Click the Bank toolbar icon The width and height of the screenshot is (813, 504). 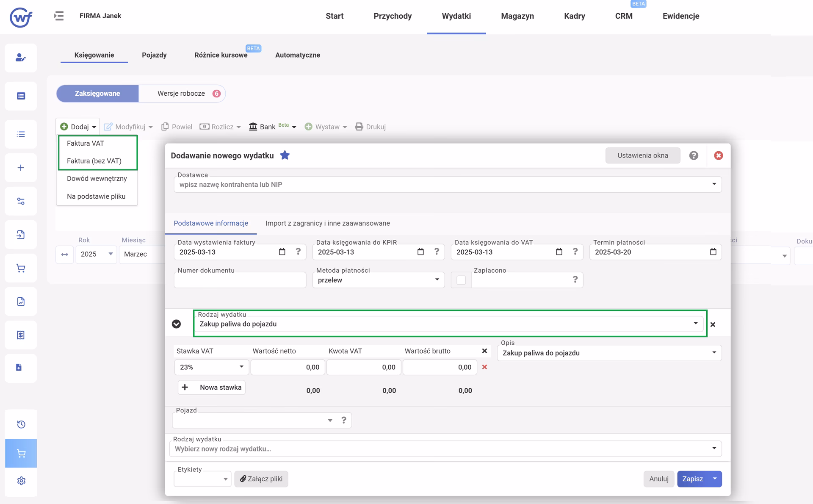253,127
